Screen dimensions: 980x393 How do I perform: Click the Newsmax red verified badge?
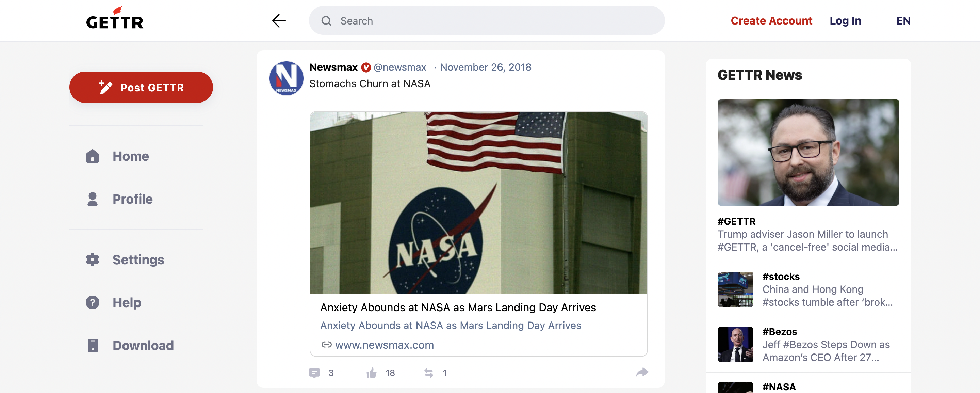tap(365, 67)
